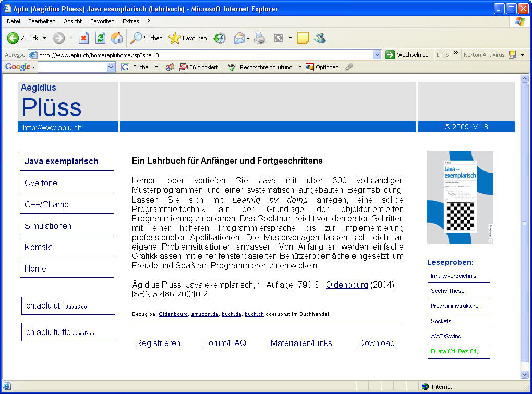Expand the Rechtschreibprüfung dropdown arrow

(x=300, y=67)
